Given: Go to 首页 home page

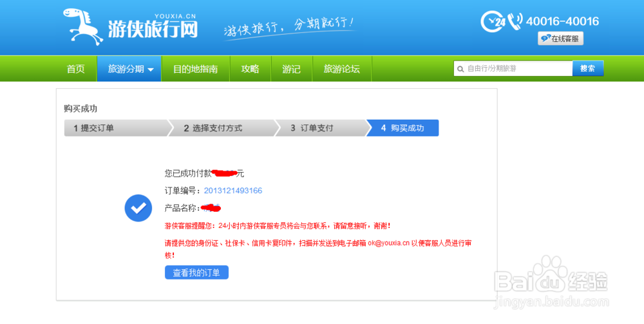Looking at the screenshot, I should pyautogui.click(x=76, y=69).
